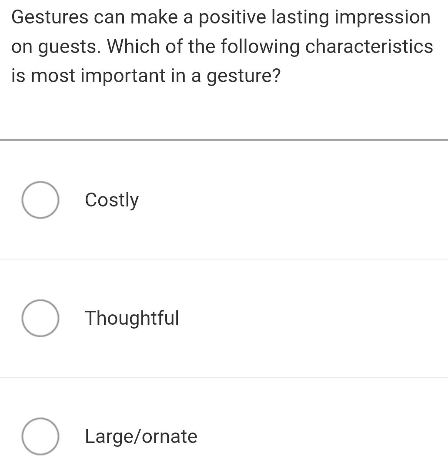Viewport: 448px width, 476px height.
Task: Click the question text about gestures
Action: pyautogui.click(x=222, y=47)
